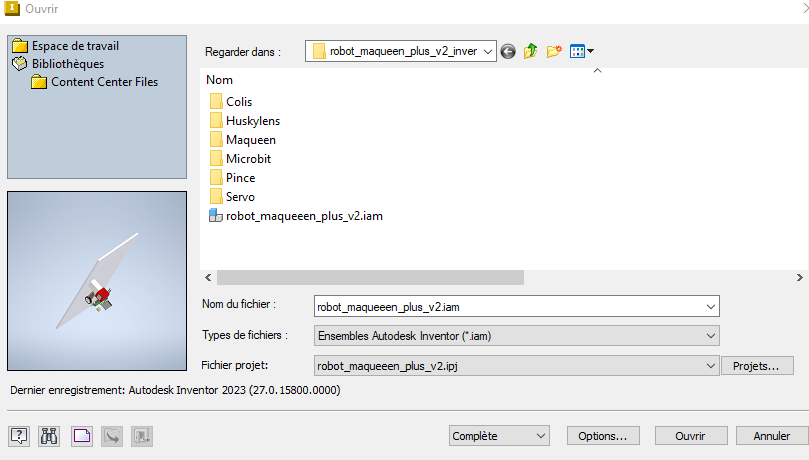The image size is (809, 460).
Task: Open the Fichier projet dropdown
Action: click(x=710, y=366)
